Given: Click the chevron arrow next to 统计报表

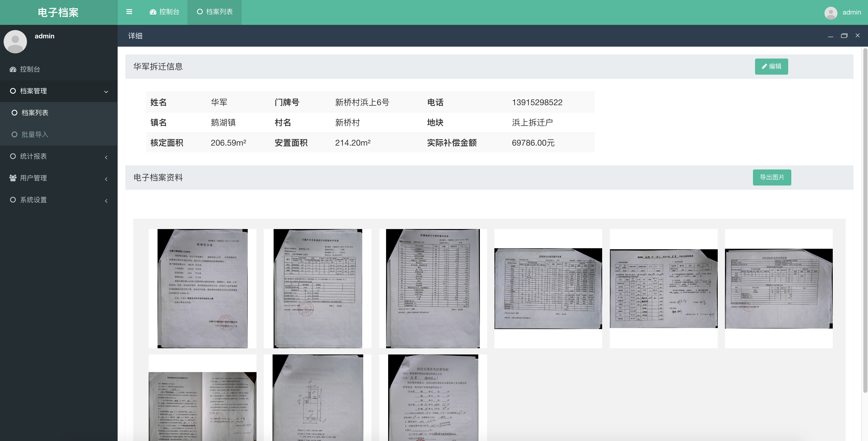Looking at the screenshot, I should [x=106, y=157].
